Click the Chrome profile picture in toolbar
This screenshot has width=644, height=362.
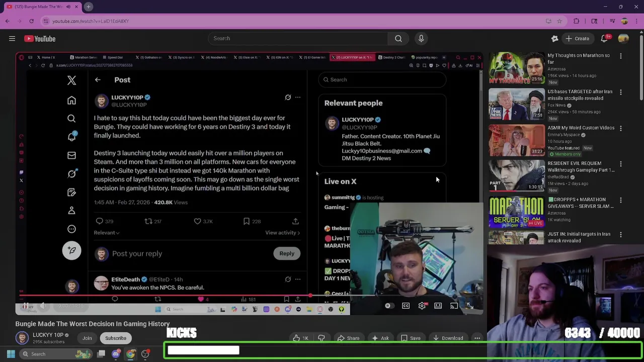click(x=624, y=21)
